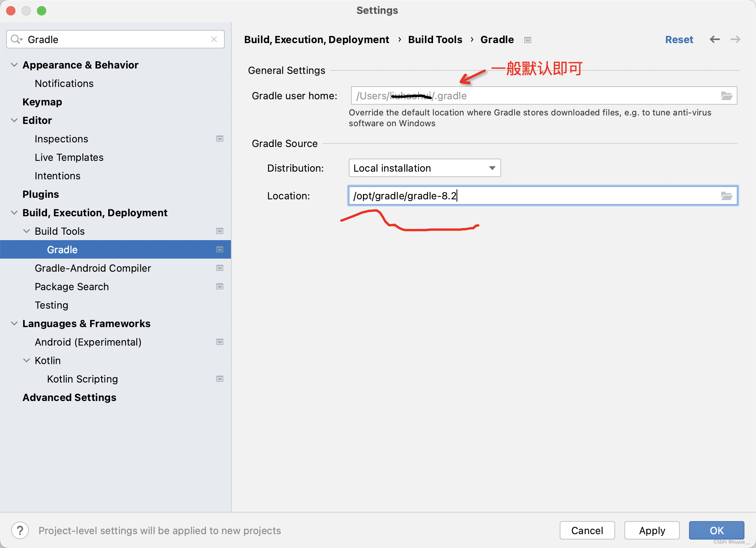Navigate forward with the right arrow
The height and width of the screenshot is (548, 756).
click(736, 39)
